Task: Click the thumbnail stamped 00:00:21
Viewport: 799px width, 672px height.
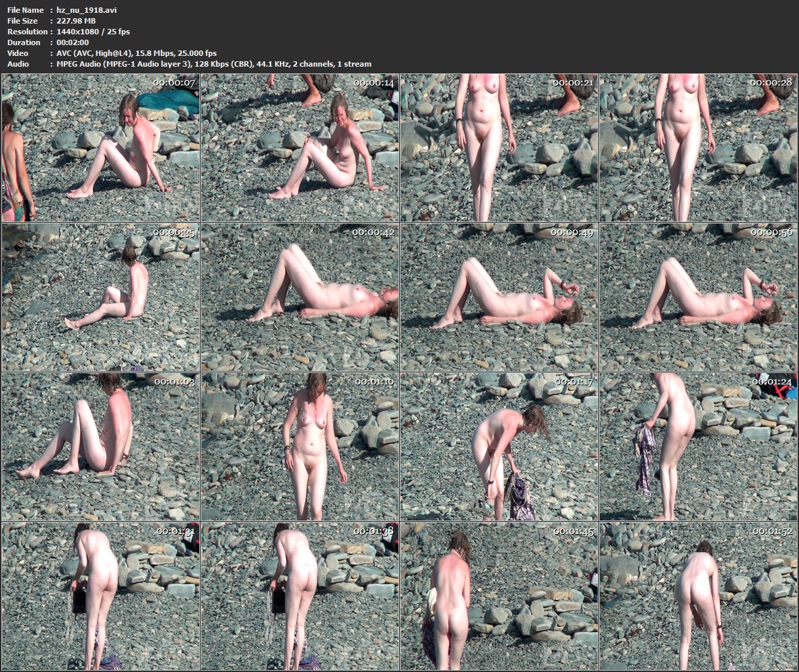Action: coord(499,147)
